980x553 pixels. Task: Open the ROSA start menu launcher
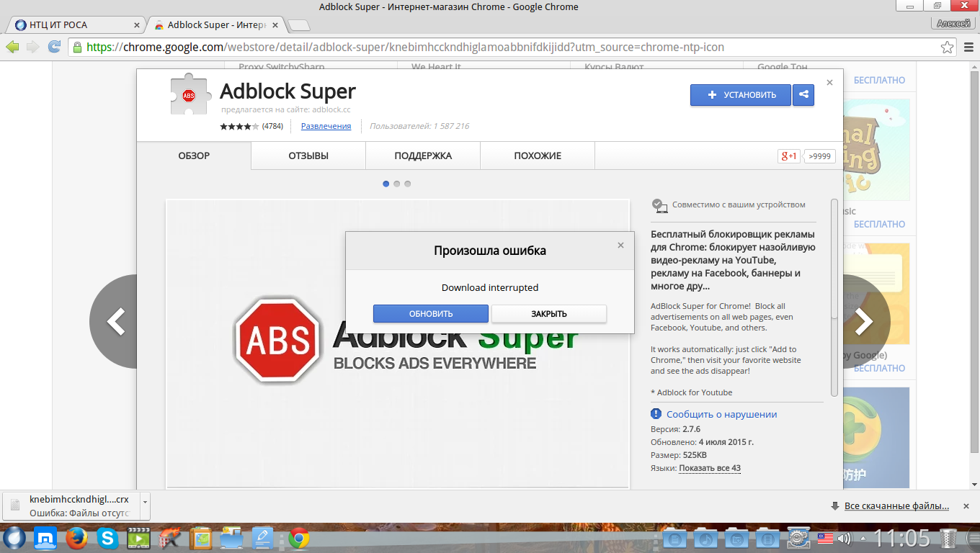[14, 538]
